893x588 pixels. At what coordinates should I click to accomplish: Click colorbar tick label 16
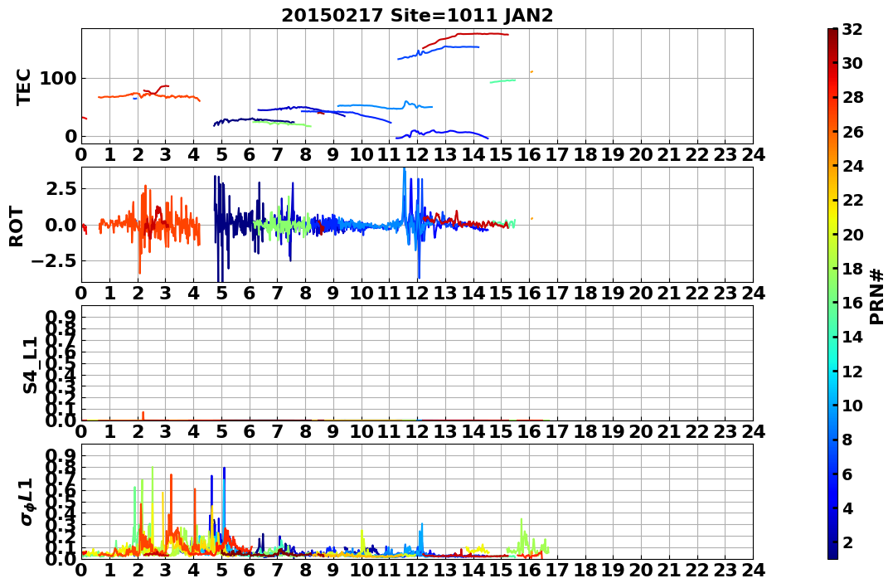tap(852, 303)
